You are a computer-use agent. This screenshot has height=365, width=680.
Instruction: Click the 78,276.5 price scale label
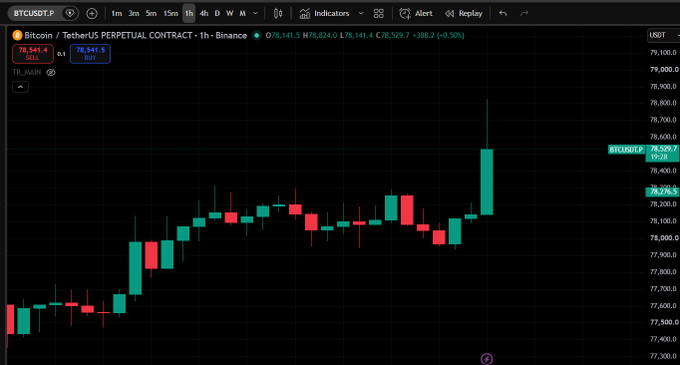pos(663,192)
